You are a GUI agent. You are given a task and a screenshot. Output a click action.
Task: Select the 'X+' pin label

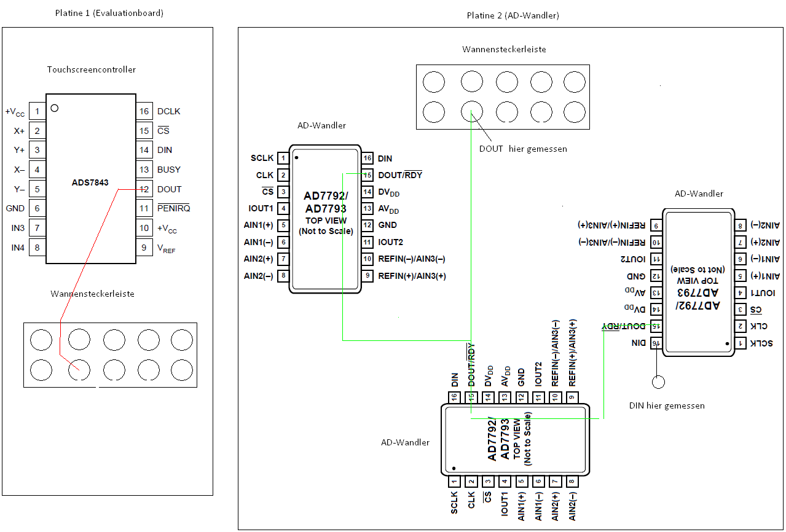click(19, 131)
